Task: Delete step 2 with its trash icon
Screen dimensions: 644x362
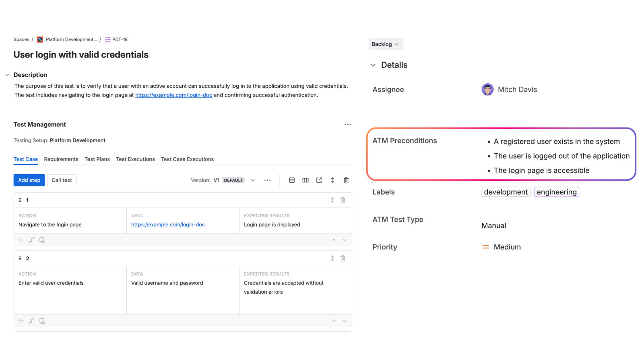Action: click(343, 258)
